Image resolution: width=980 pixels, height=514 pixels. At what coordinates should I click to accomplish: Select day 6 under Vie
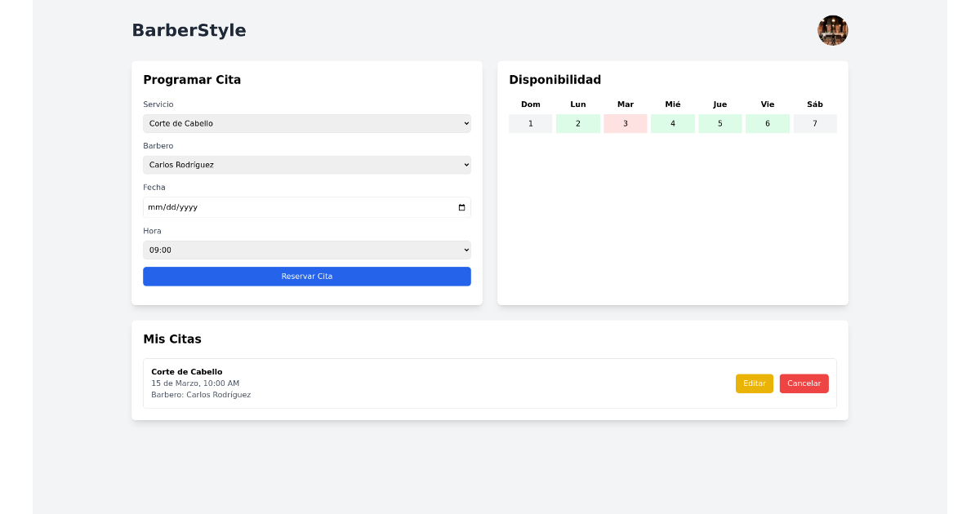[767, 122]
